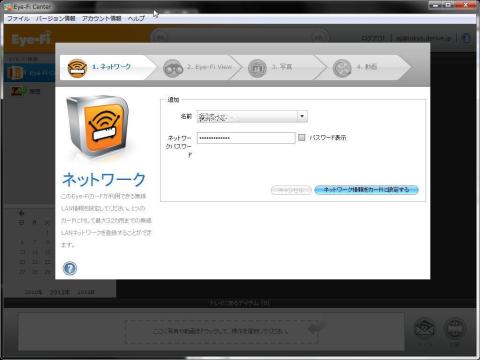Click the email share icon at bottom right
Image resolution: width=480 pixels, height=360 pixels.
425,329
